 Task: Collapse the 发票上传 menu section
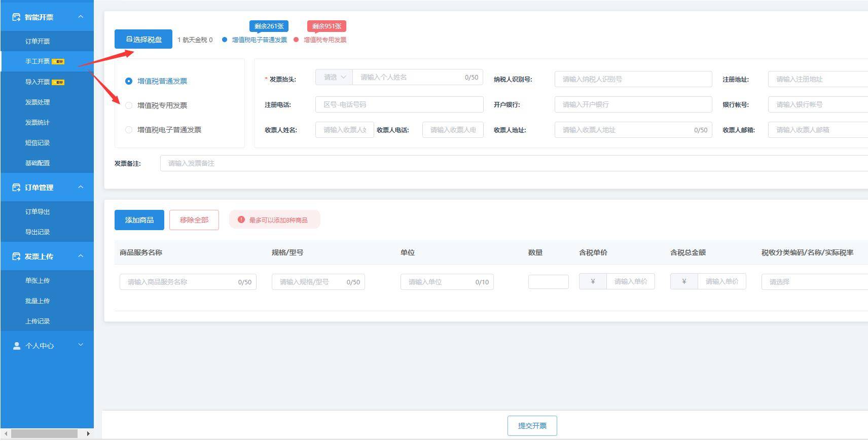click(x=81, y=256)
